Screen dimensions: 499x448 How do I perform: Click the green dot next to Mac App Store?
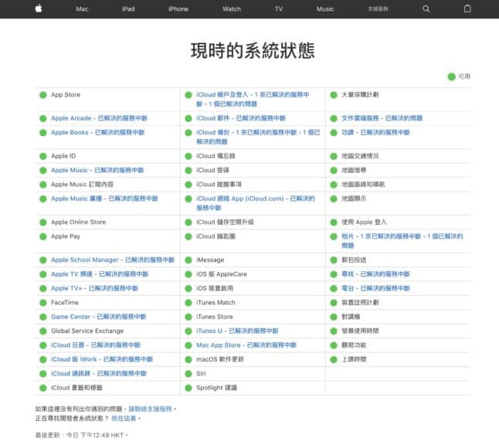tap(188, 345)
